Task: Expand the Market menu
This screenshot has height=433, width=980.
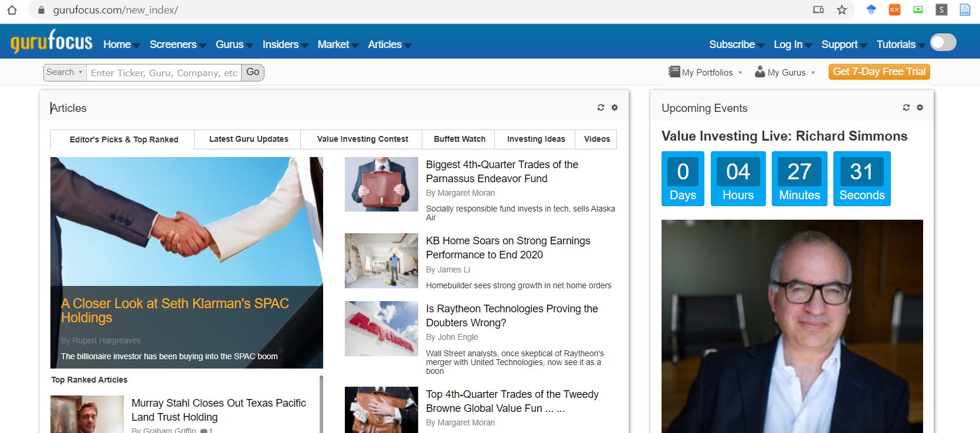Action: pos(338,45)
